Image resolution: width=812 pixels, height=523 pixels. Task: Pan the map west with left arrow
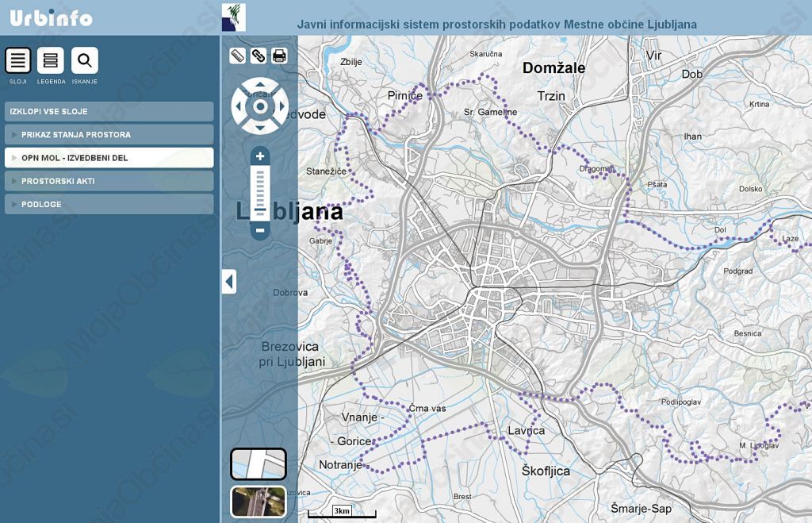239,106
